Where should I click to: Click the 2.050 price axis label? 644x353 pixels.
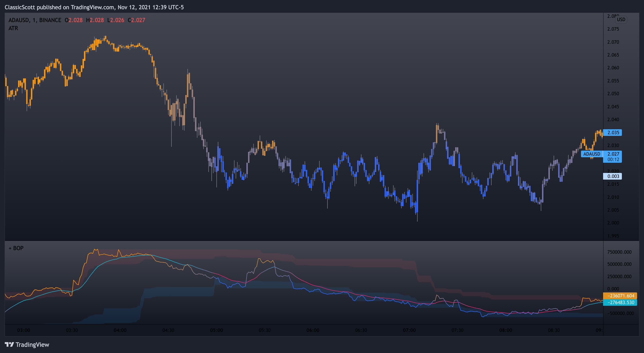click(613, 94)
